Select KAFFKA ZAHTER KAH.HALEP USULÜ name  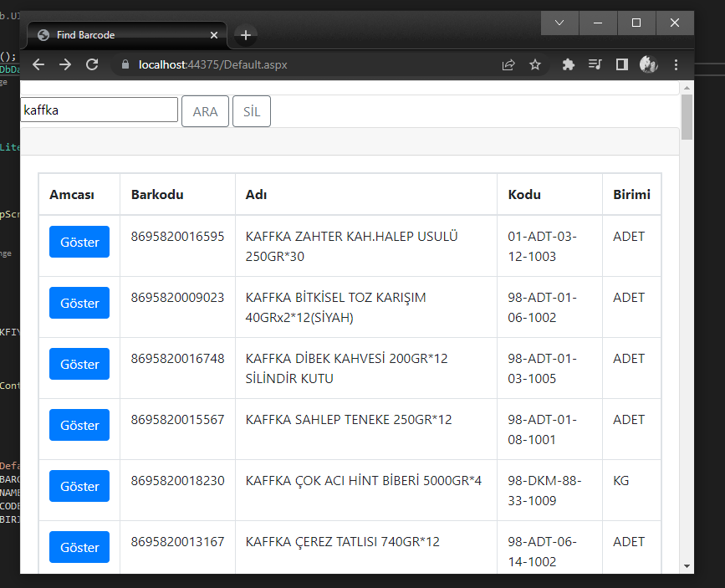351,246
